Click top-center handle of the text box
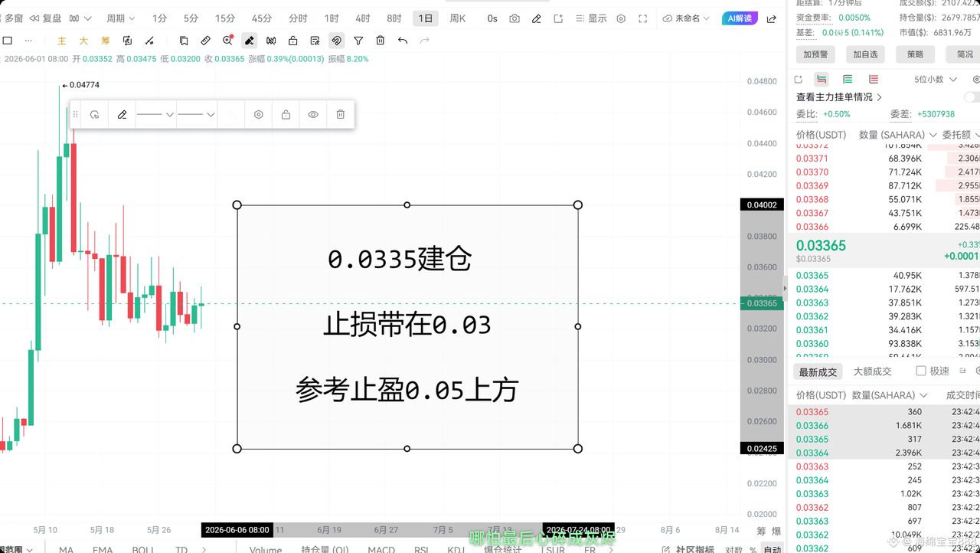980x553 pixels. [407, 205]
